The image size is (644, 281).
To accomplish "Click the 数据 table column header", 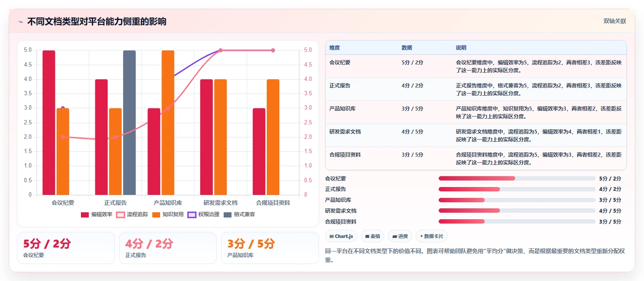I will pyautogui.click(x=407, y=47).
